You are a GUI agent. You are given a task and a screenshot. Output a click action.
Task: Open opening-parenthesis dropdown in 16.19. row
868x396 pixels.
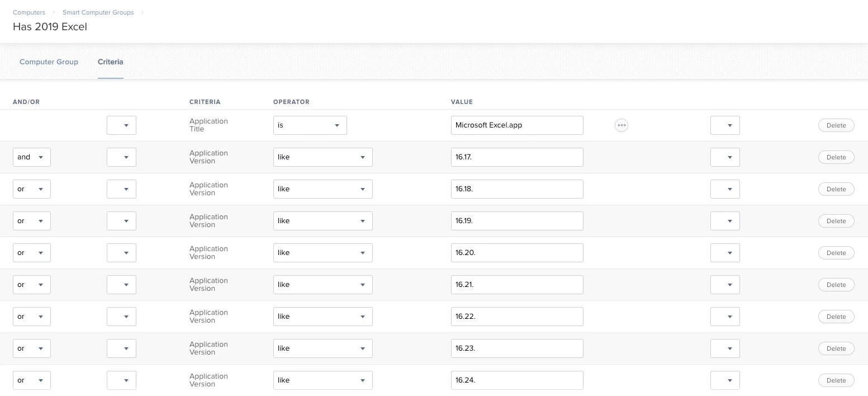coord(121,221)
